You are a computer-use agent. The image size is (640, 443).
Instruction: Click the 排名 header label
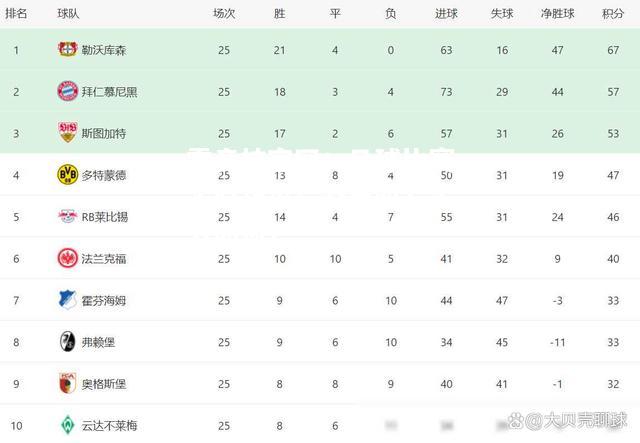coord(16,14)
